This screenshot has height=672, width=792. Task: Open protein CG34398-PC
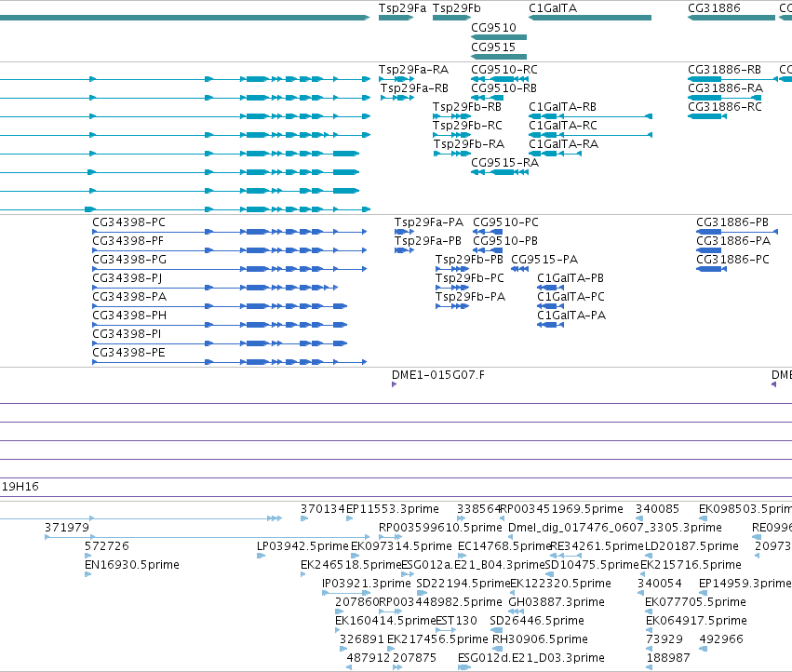click(x=128, y=222)
